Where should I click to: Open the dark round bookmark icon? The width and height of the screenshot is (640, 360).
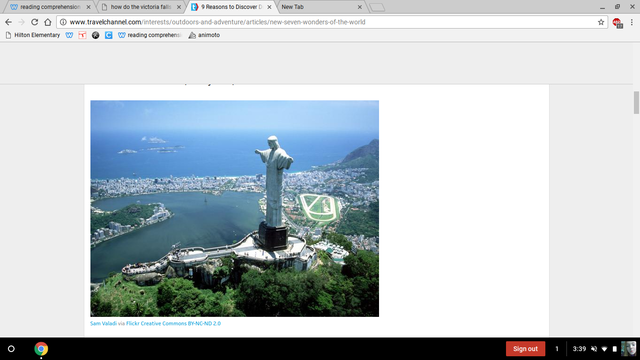tap(96, 35)
